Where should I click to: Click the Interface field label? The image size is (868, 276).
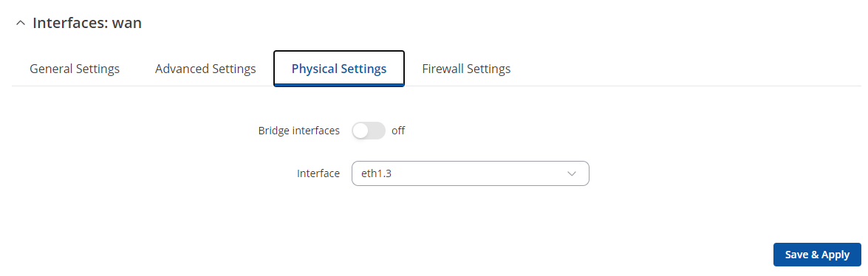click(318, 173)
